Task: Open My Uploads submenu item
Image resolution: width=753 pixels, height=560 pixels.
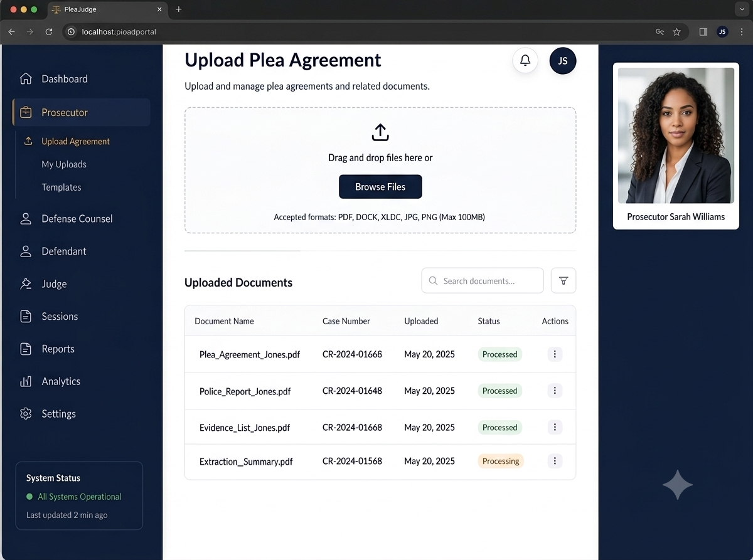Action: click(64, 164)
